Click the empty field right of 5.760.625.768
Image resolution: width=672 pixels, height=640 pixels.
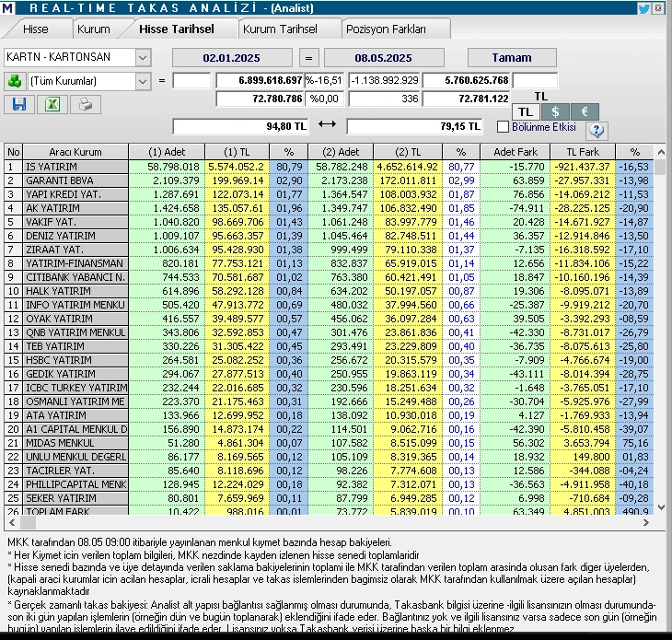point(535,81)
